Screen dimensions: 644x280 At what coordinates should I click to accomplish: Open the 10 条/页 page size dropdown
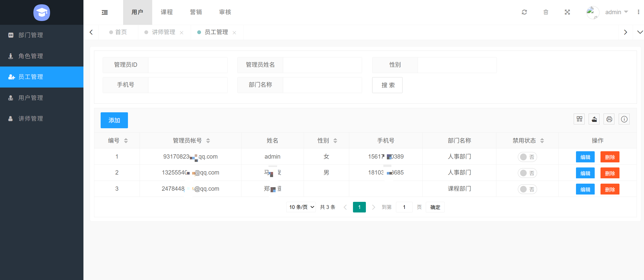click(301, 207)
